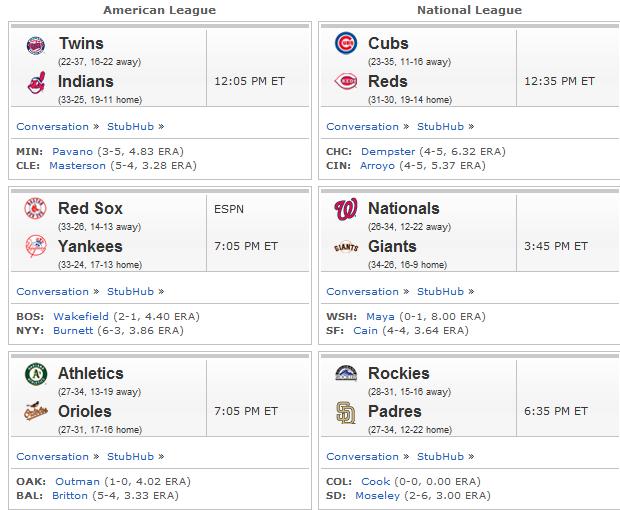The height and width of the screenshot is (510, 620).
Task: Open Dempster's pitcher profile link
Action: tap(388, 152)
